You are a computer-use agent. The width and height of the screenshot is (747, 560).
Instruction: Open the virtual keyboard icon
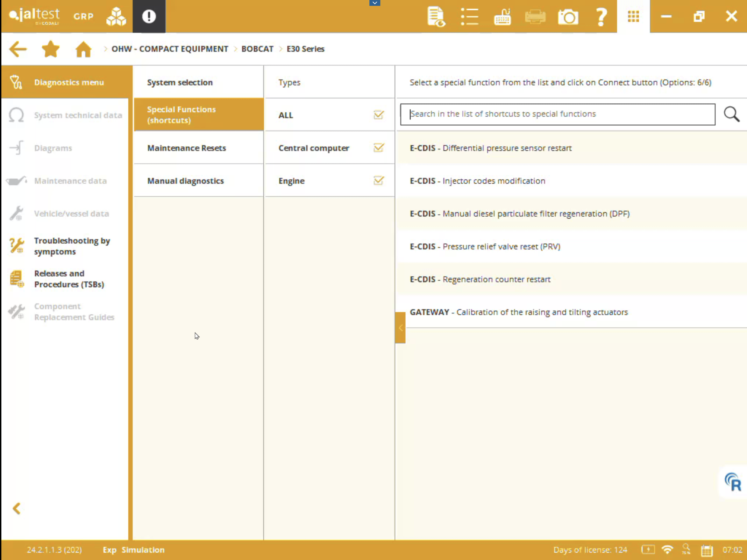[x=502, y=17]
